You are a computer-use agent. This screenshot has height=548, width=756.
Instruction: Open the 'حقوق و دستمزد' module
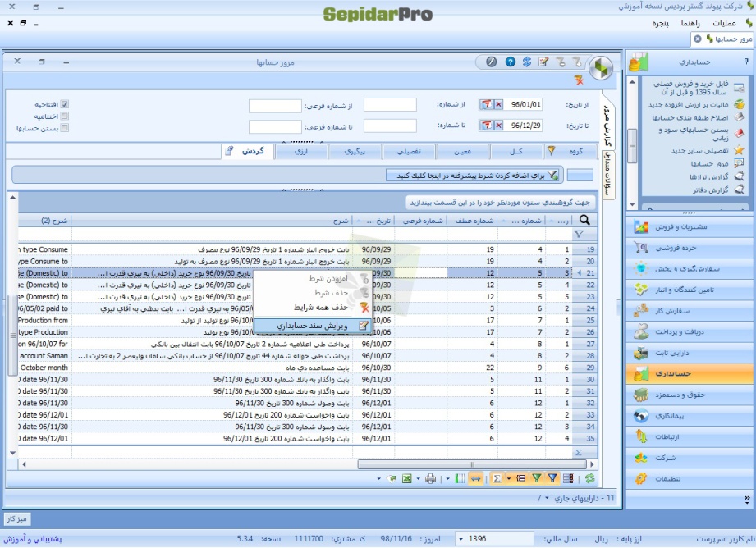[690, 395]
